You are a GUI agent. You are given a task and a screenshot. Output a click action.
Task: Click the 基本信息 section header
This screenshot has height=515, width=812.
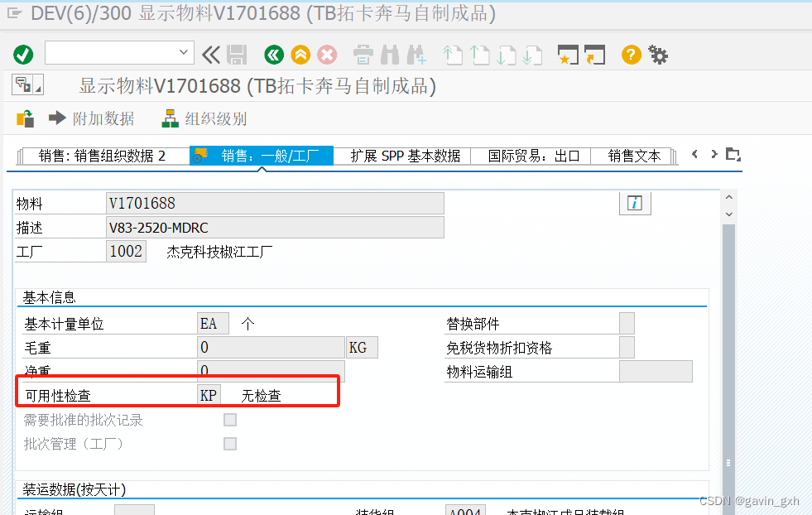click(49, 297)
